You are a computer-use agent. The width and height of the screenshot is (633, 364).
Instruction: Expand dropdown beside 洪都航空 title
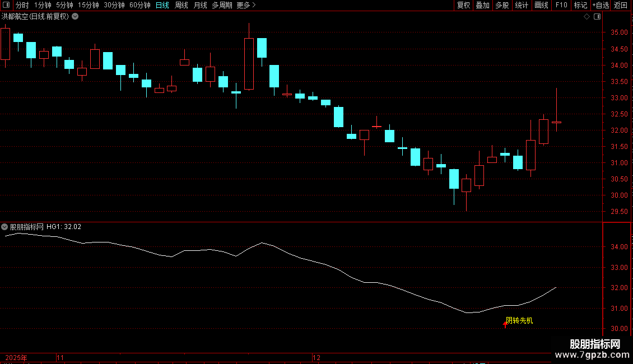point(75,17)
